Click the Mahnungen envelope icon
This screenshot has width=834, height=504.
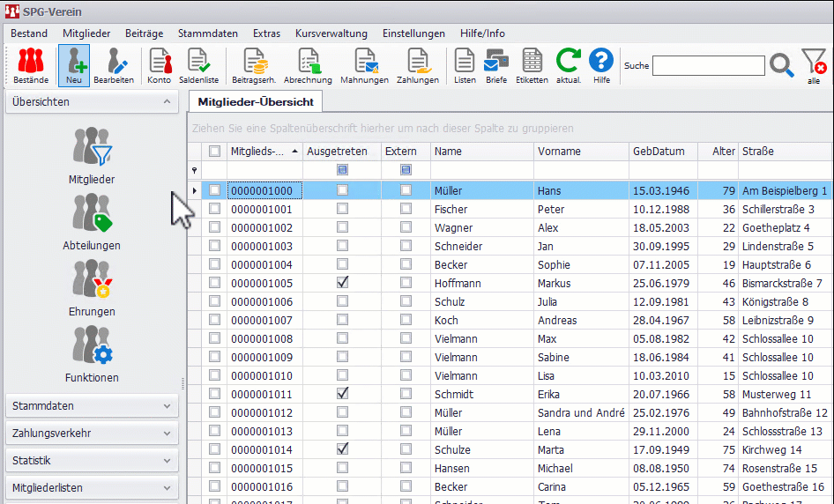pos(364,66)
